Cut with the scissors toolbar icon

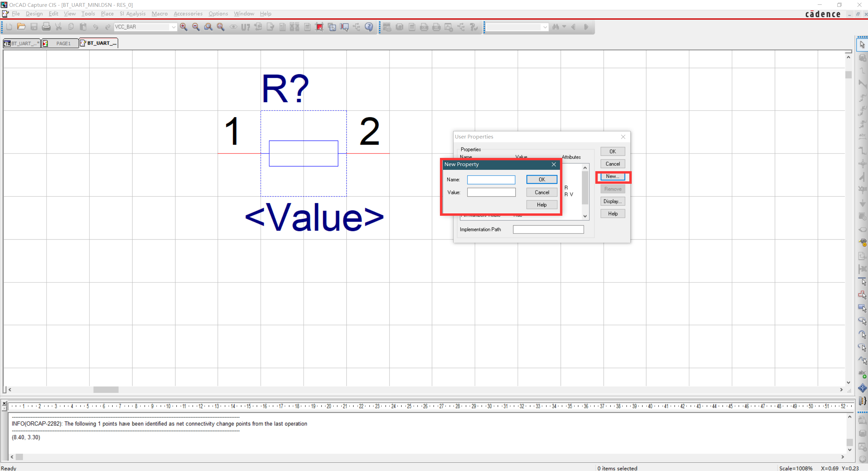58,27
